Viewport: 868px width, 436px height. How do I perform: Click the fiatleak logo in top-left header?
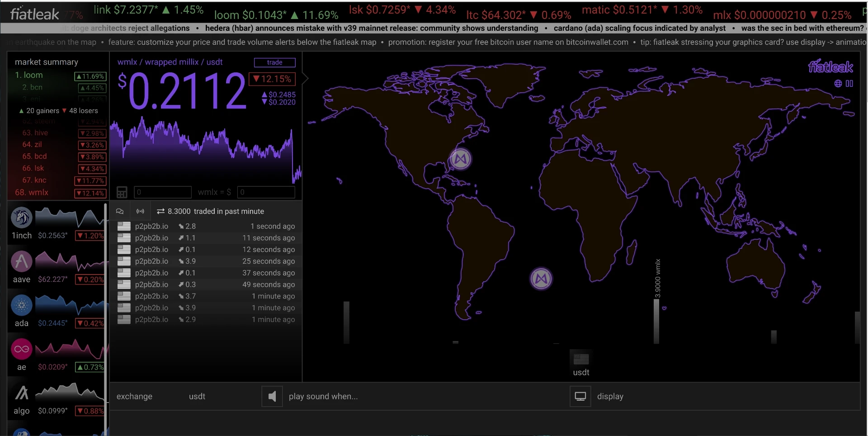tap(34, 14)
